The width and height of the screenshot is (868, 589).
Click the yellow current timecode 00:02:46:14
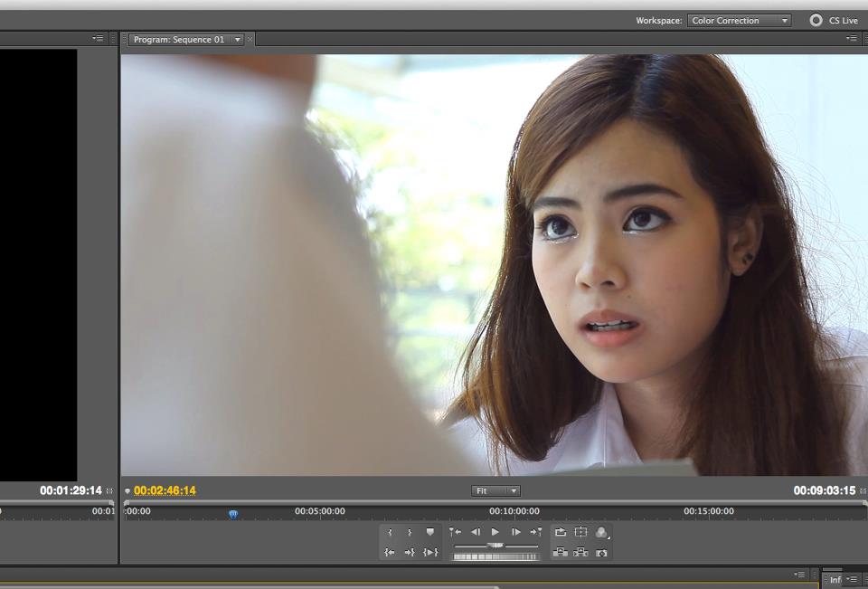click(165, 491)
